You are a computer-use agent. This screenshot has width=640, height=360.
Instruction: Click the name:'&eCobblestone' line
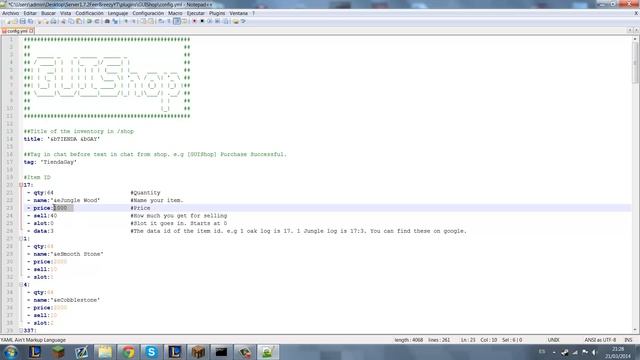click(x=64, y=300)
